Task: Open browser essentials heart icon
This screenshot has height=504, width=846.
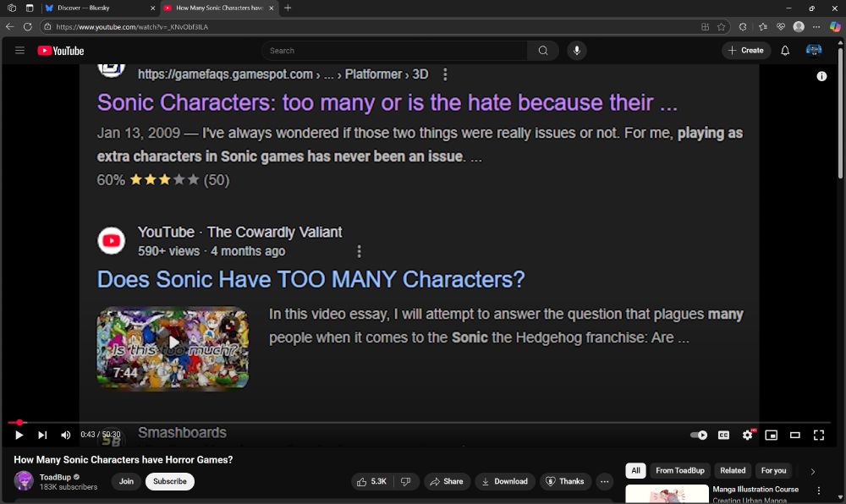Action: [781, 26]
